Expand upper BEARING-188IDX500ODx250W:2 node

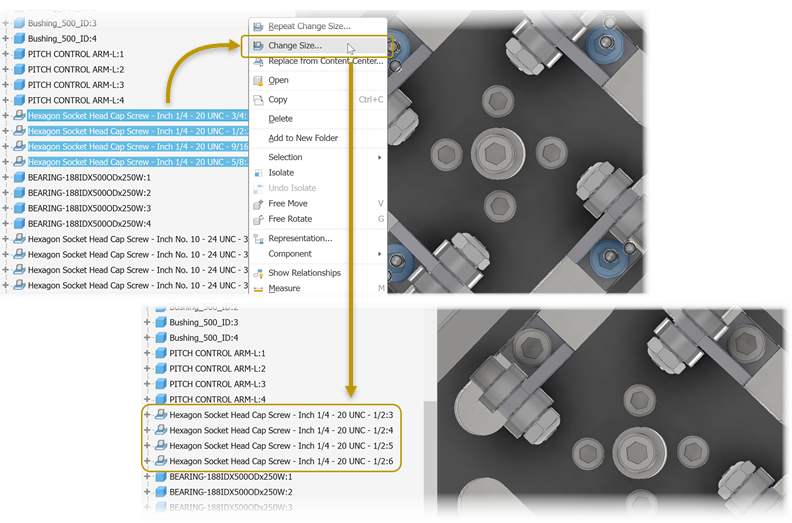(x=6, y=193)
